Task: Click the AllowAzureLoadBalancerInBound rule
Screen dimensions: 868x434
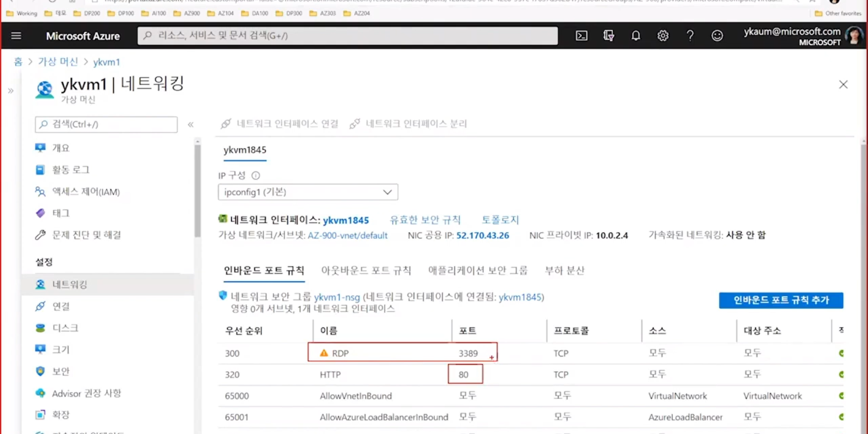Action: click(384, 417)
